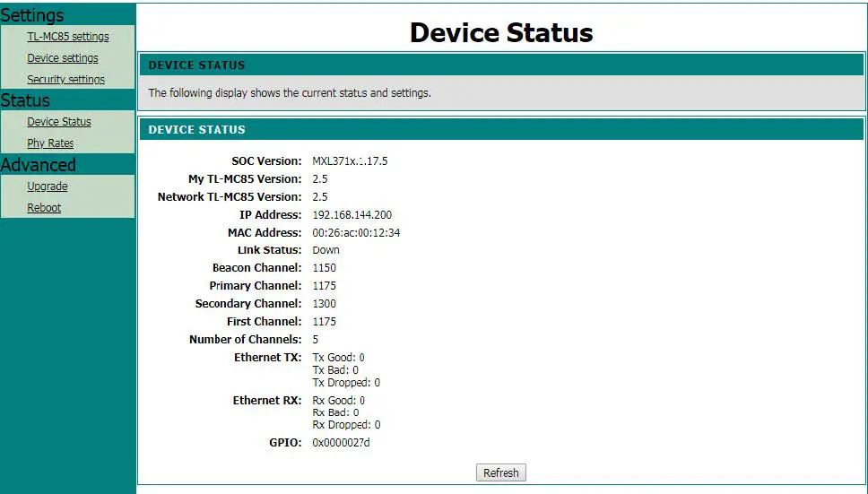This screenshot has height=494, width=868.
Task: Click the "following display shows" description text
Action: (x=290, y=93)
